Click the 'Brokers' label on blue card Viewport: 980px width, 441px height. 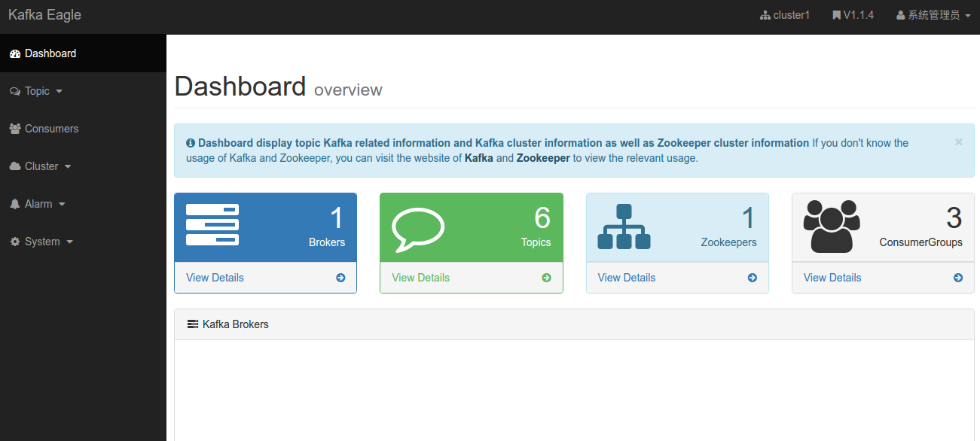pyautogui.click(x=327, y=242)
